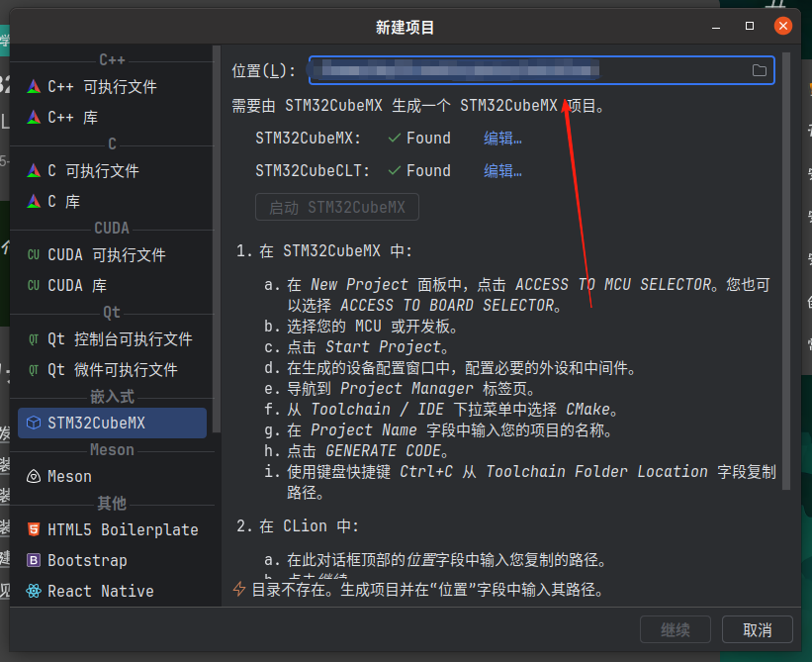Select Bootstrap project type

tap(112, 560)
